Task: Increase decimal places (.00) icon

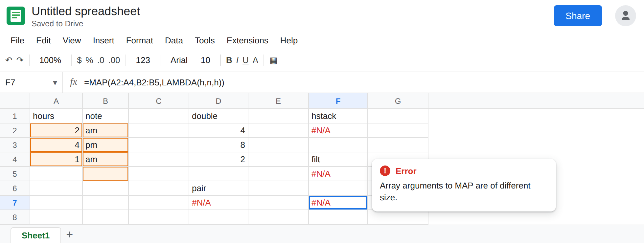Action: 114,60
